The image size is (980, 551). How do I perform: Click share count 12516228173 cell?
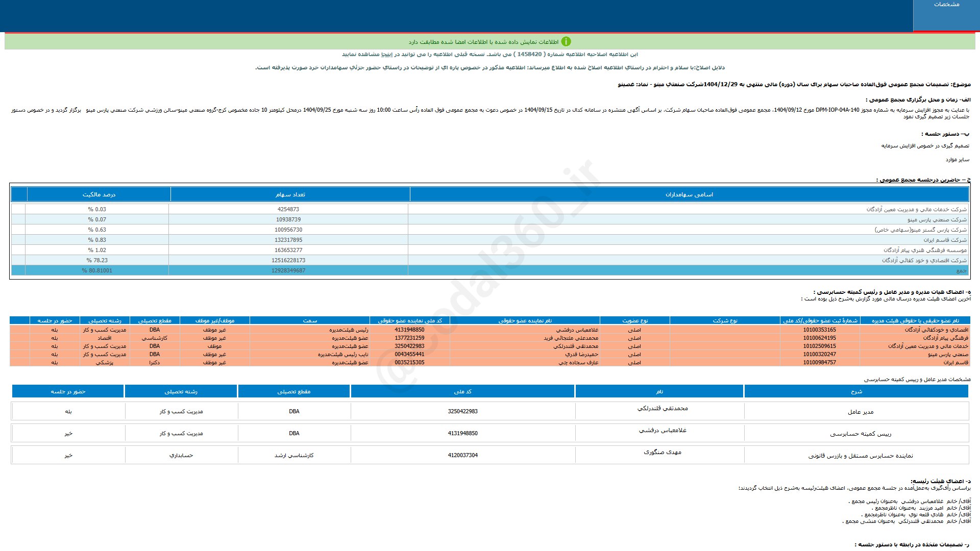(x=288, y=260)
